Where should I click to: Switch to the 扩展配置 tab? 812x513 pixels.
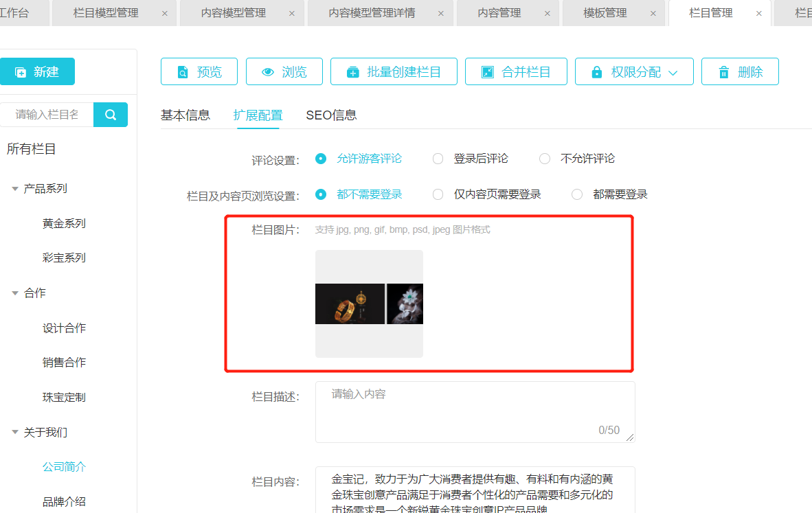pyautogui.click(x=258, y=115)
